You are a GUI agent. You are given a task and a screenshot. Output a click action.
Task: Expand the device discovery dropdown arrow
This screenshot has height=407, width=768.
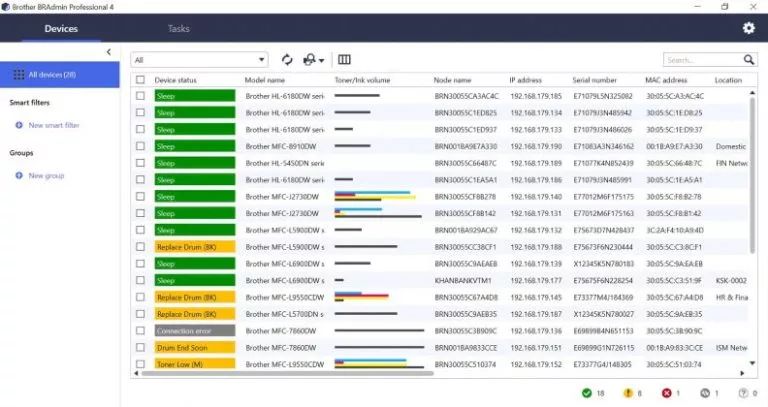pyautogui.click(x=322, y=61)
